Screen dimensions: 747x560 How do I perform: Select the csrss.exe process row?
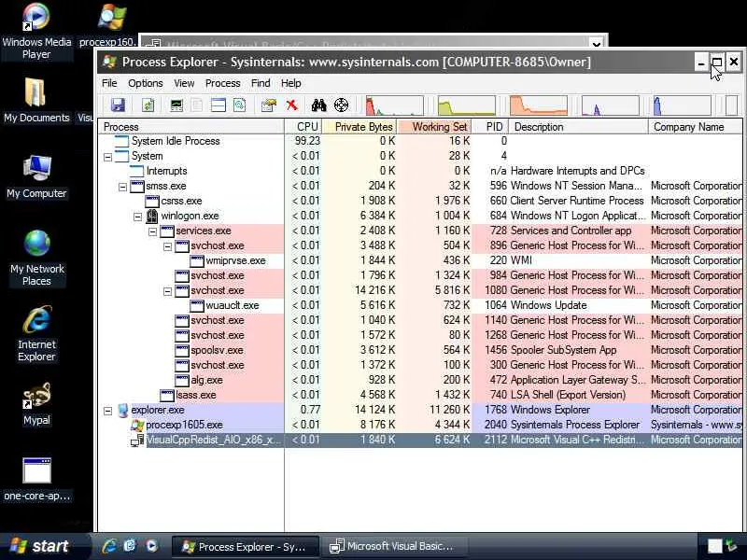420,201
